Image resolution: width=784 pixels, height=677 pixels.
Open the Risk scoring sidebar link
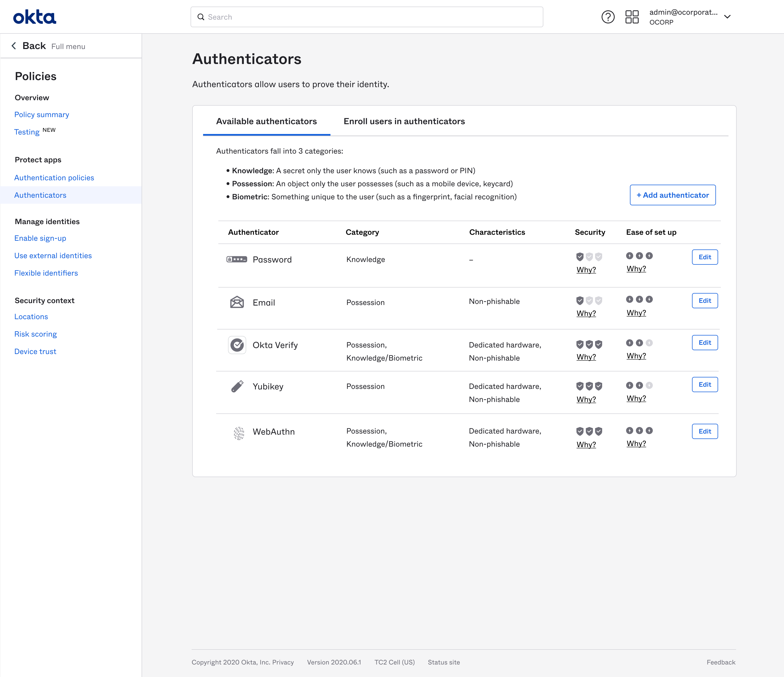[x=36, y=334]
